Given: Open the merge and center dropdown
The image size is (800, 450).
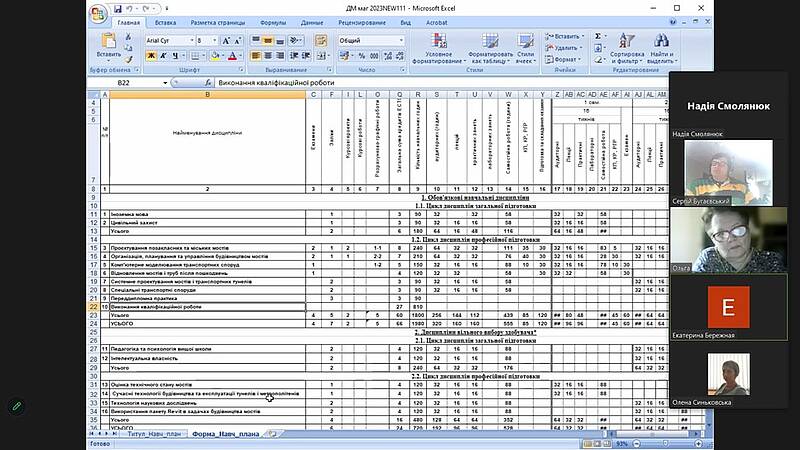Looking at the screenshot, I should (x=327, y=56).
